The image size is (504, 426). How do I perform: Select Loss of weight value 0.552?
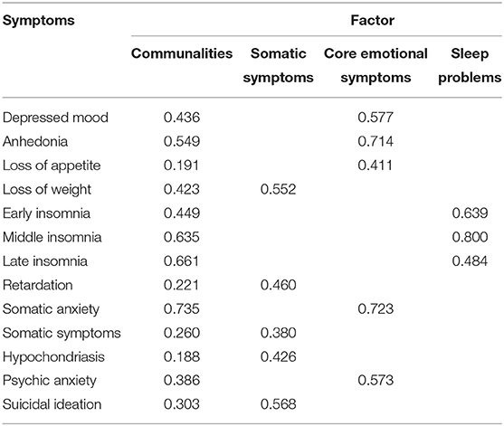279,189
